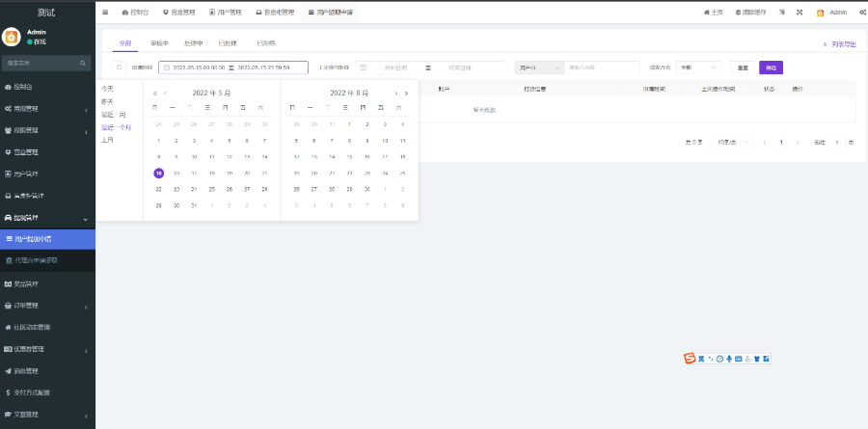
Task: Advance calendar with the double-right arrow
Action: tap(406, 93)
